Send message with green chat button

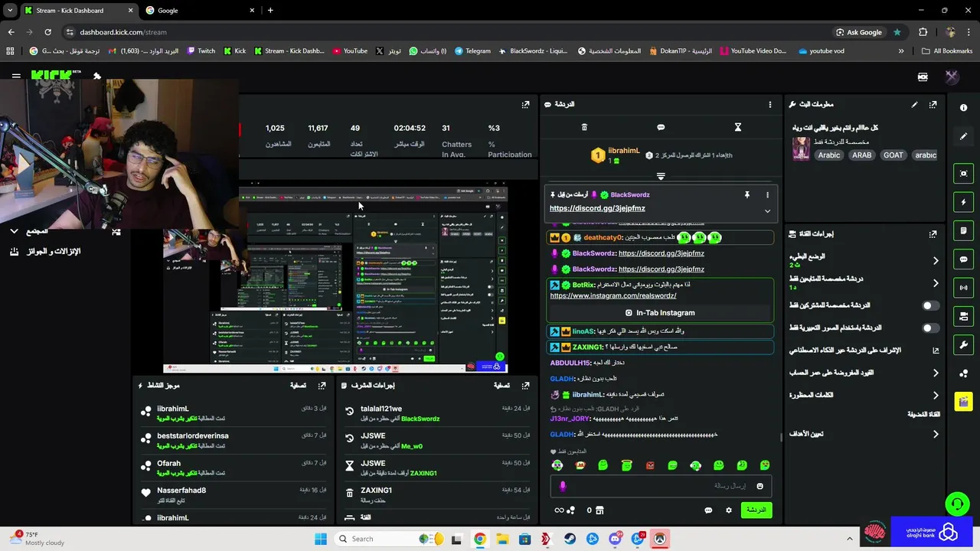point(756,510)
